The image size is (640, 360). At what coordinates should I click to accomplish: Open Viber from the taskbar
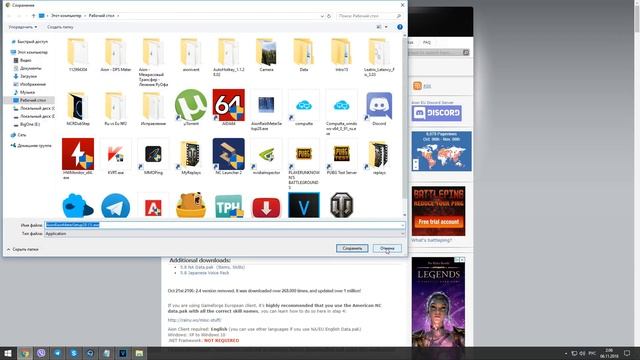pyautogui.click(x=41, y=353)
